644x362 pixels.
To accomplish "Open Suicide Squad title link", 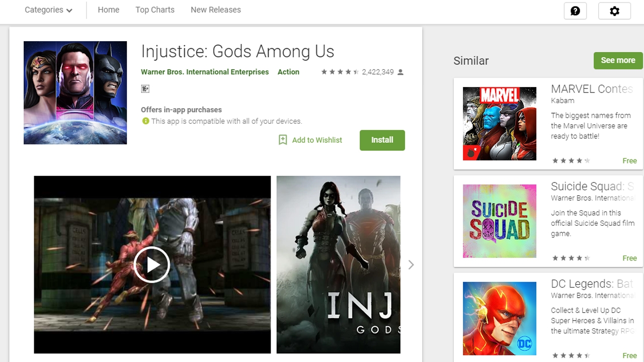I will click(592, 187).
